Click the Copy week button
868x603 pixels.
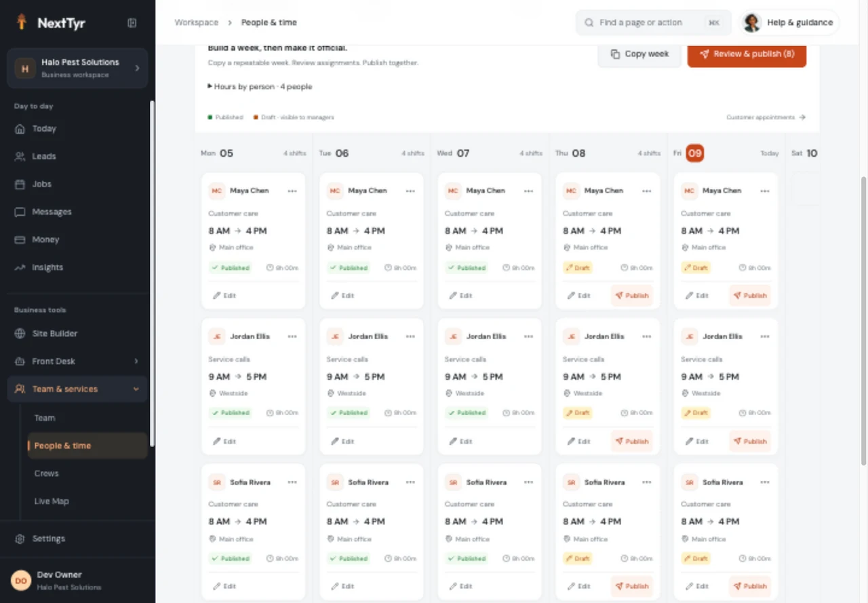(639, 54)
